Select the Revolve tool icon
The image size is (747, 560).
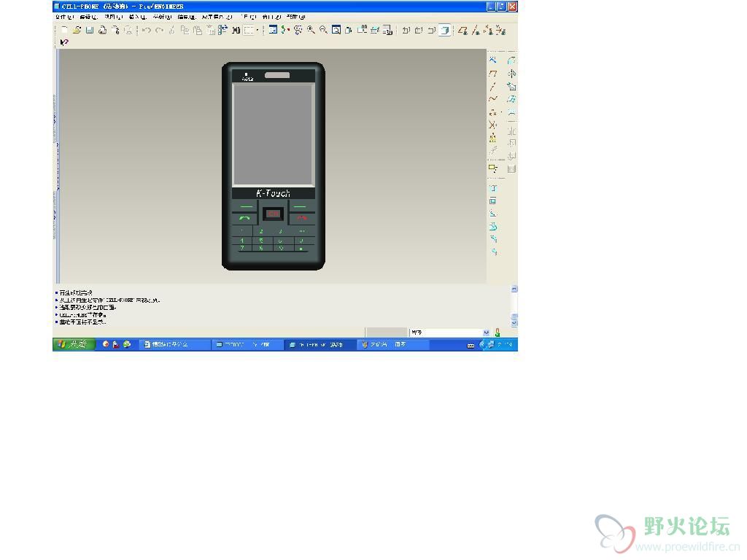(511, 74)
